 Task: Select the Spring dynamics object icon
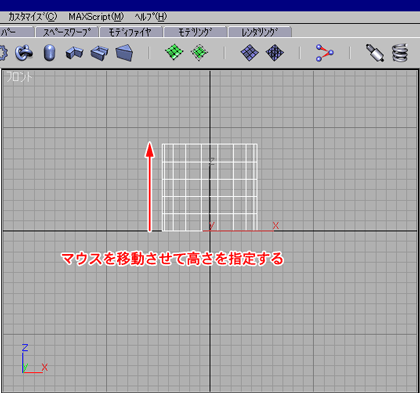(400, 53)
